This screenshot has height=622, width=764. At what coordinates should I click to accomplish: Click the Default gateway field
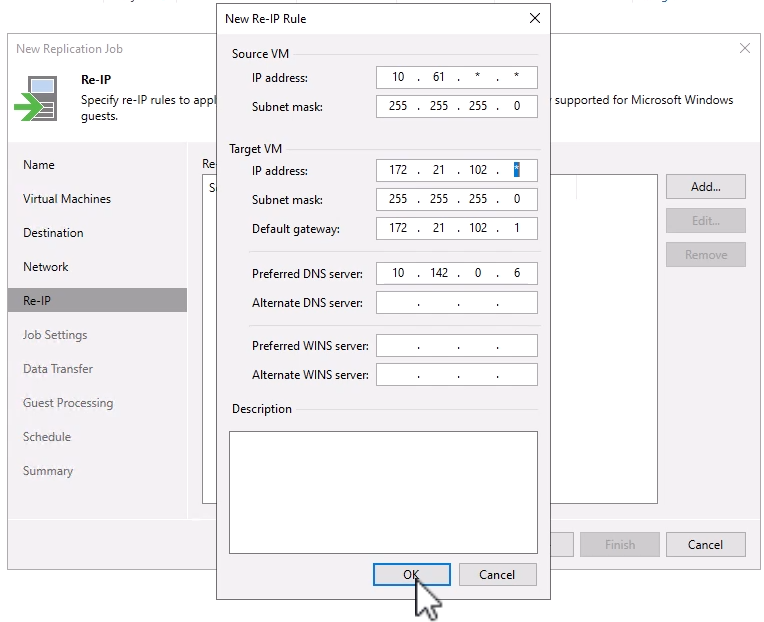tap(457, 229)
